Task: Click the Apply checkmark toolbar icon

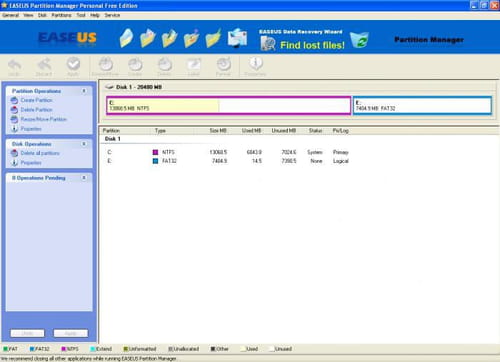Action: (73, 64)
